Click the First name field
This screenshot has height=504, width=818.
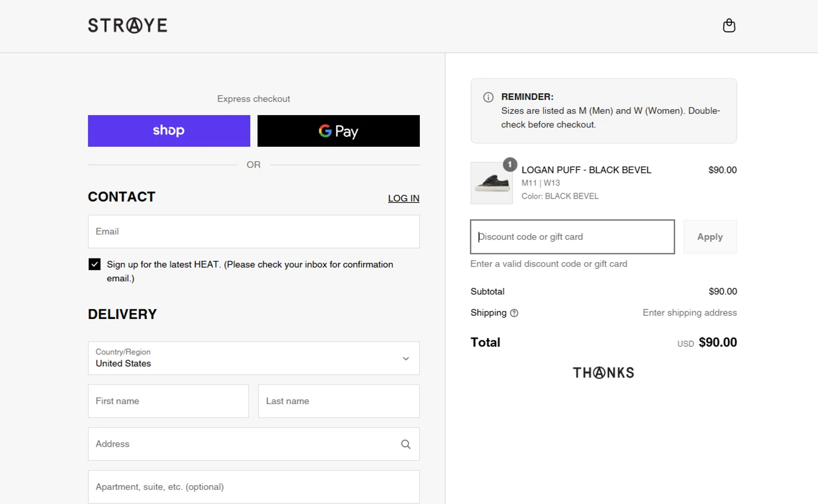[x=169, y=401]
